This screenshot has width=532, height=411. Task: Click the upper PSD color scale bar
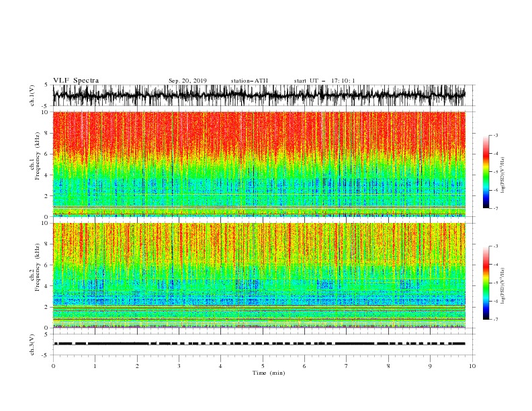tap(486, 172)
